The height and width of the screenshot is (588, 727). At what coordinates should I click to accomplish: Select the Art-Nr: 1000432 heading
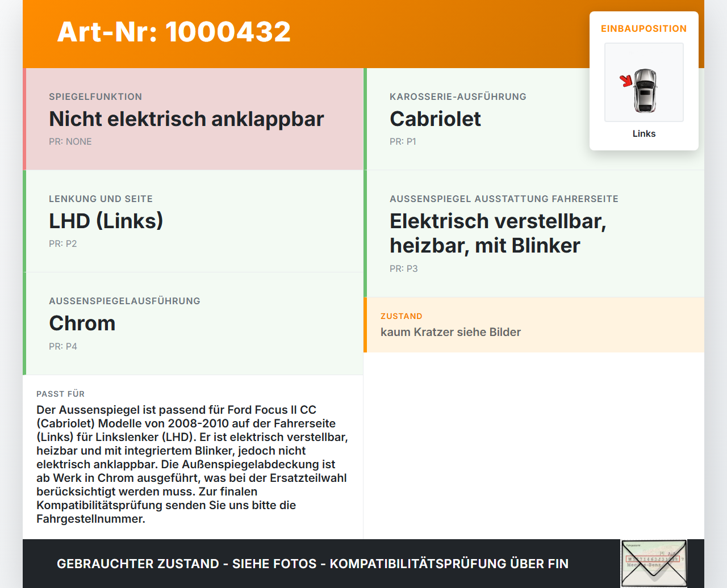pos(174,32)
